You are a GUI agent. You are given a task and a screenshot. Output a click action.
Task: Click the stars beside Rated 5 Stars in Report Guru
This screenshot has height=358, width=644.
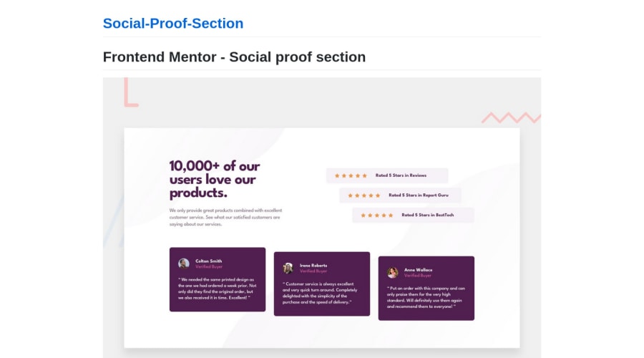[364, 195]
